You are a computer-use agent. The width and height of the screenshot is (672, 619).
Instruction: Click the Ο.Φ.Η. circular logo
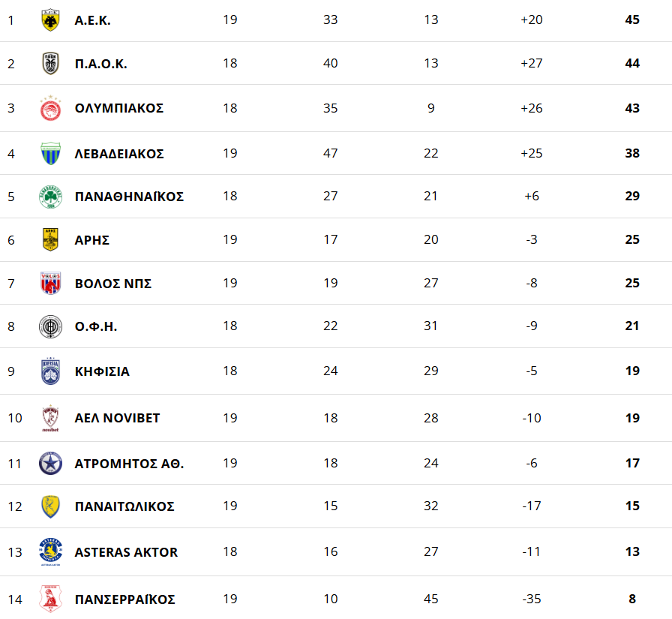coord(50,326)
